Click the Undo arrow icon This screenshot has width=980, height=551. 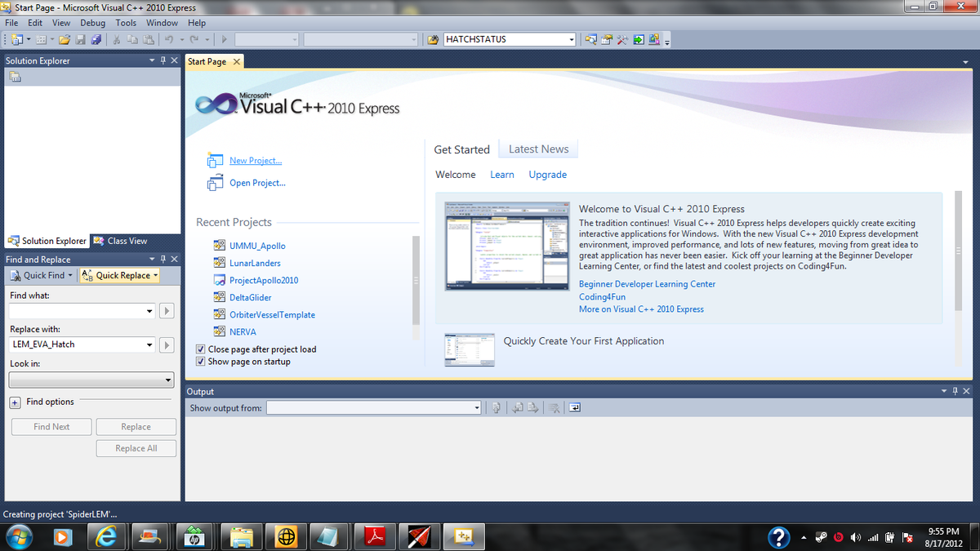click(x=168, y=39)
